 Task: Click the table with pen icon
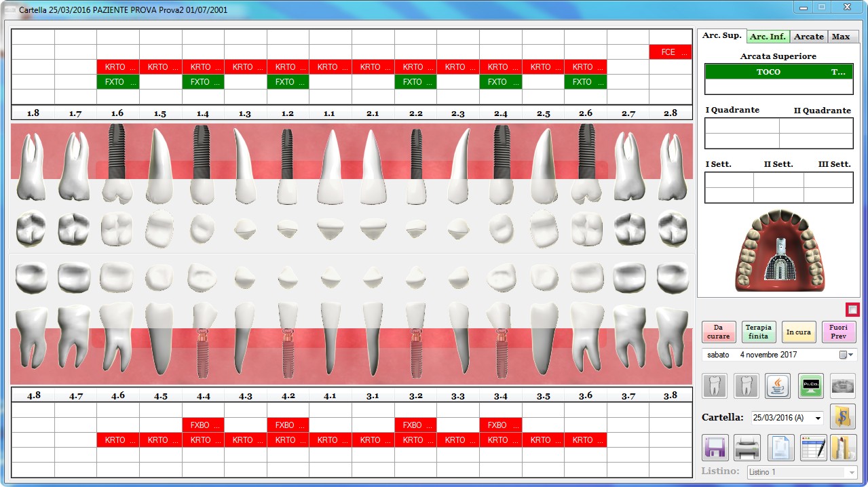point(813,448)
